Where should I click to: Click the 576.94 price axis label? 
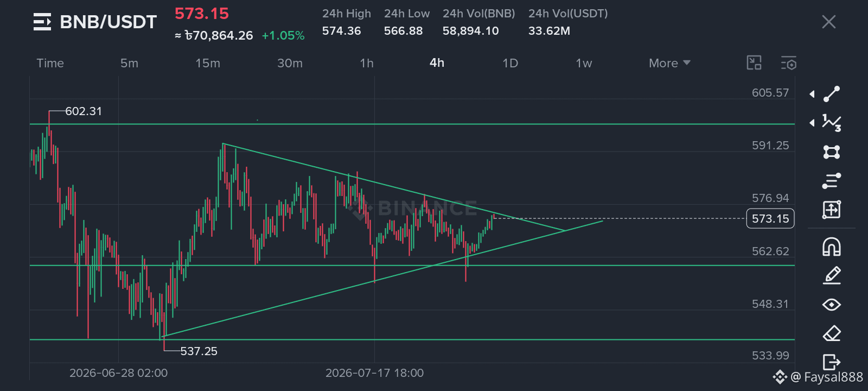click(770, 198)
